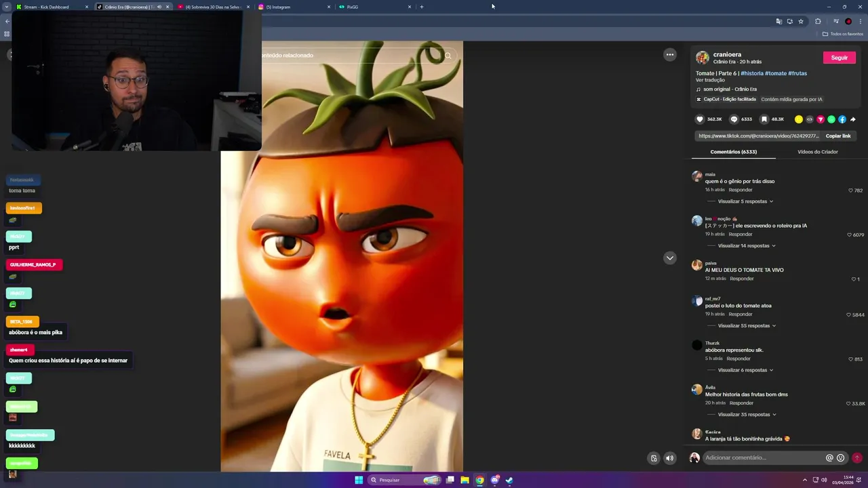This screenshot has width=868, height=488.
Task: Open Todos os favoritos bookmarks folder
Action: pos(843,34)
